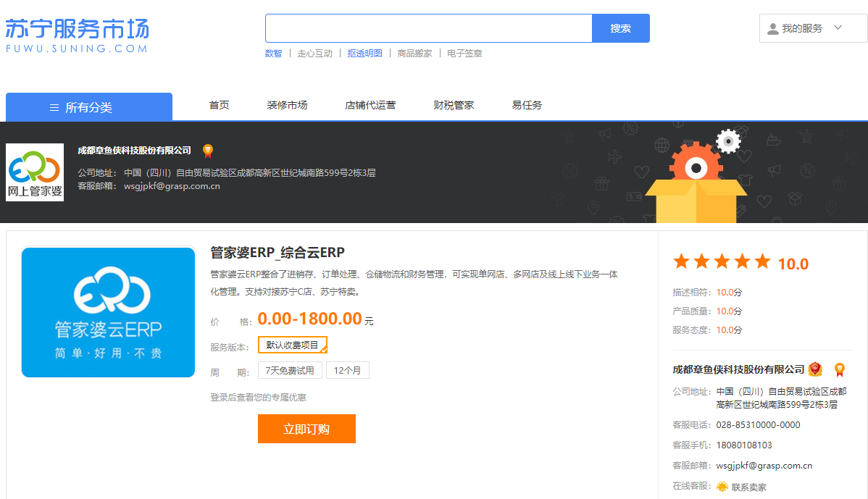Select the 12个月 period option
868x499 pixels.
click(348, 370)
